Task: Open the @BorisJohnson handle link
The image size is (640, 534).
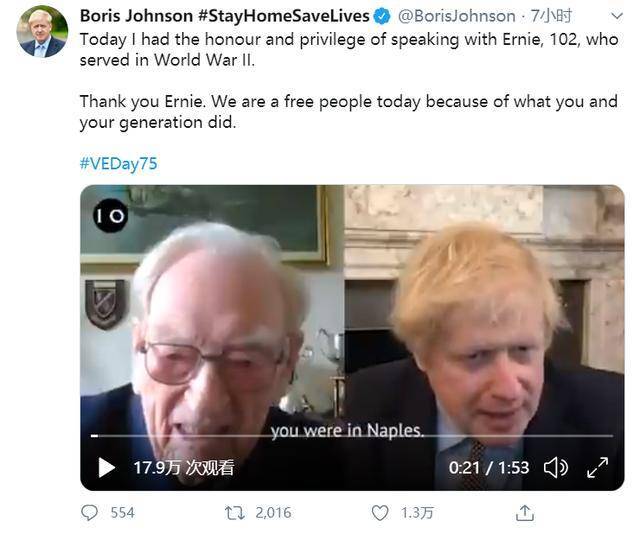Action: [457, 16]
